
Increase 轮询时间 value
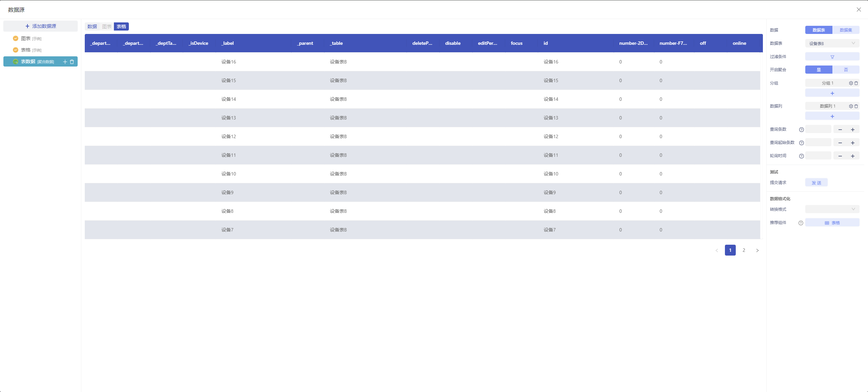click(853, 156)
